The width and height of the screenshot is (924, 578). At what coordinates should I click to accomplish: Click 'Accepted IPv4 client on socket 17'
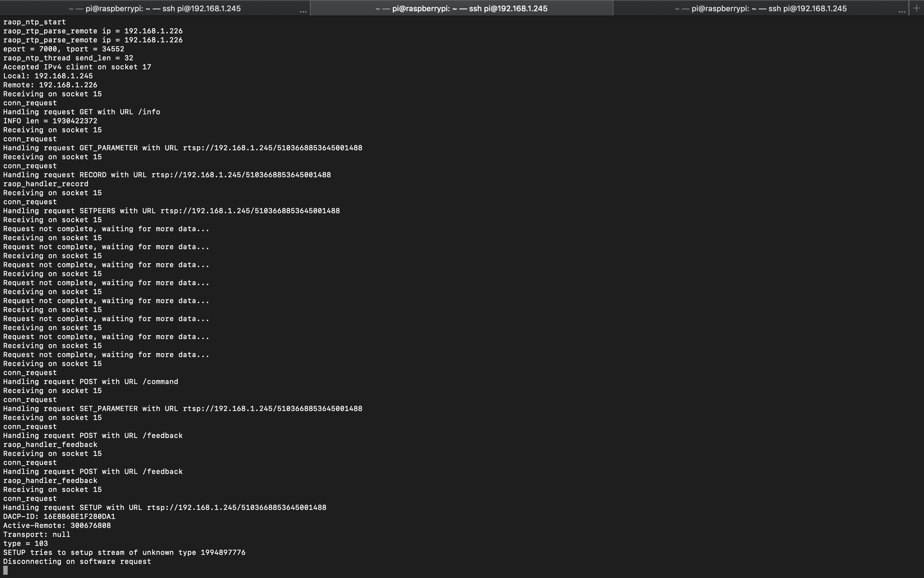(x=77, y=67)
